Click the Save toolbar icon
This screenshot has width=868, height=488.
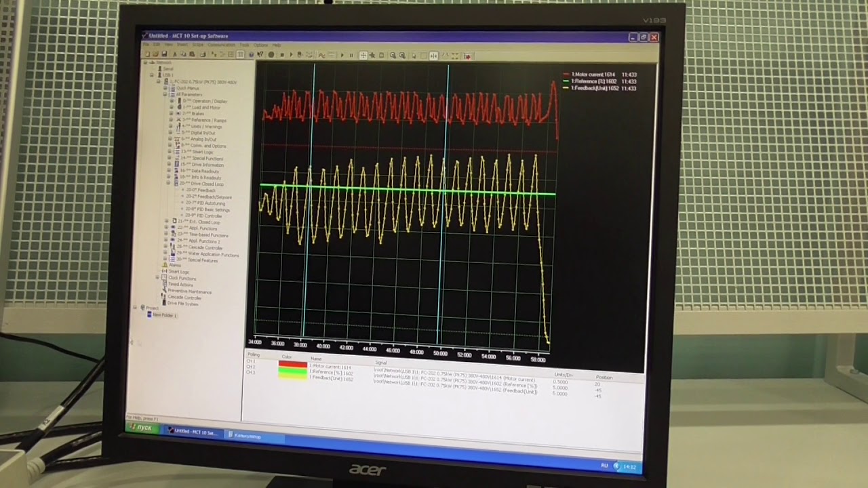click(x=163, y=54)
